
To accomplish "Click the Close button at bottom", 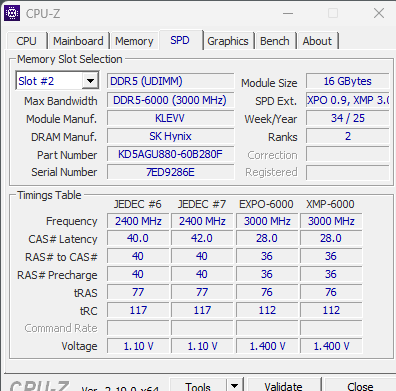I will click(x=360, y=386).
